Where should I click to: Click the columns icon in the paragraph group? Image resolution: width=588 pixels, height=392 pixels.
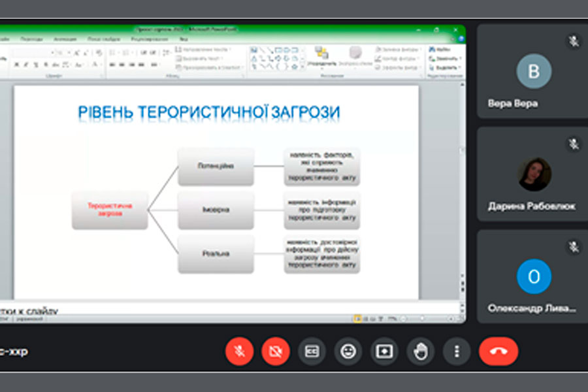point(154,65)
